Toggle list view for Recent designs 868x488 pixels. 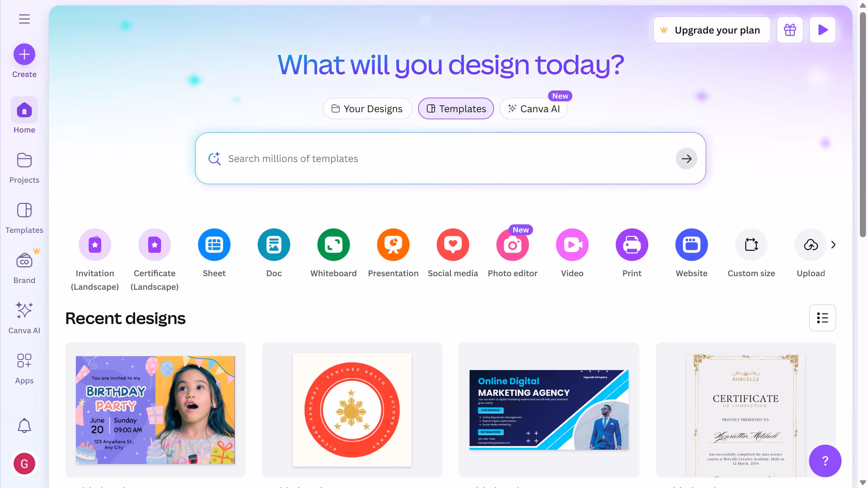point(823,318)
